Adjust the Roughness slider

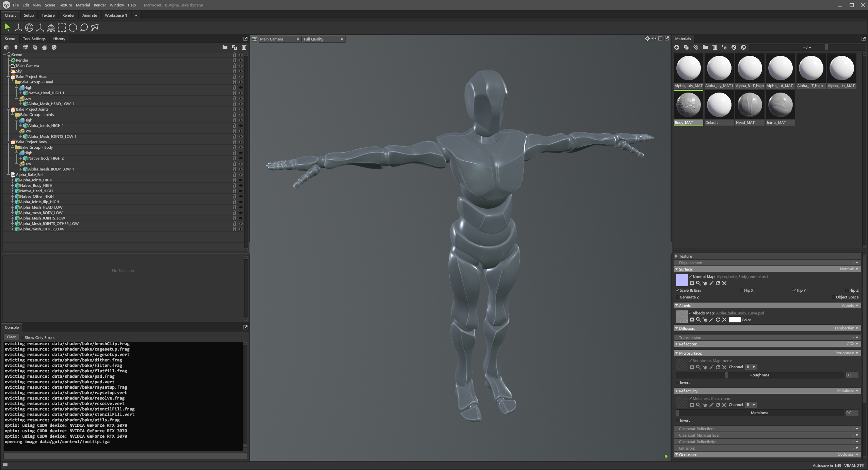760,375
